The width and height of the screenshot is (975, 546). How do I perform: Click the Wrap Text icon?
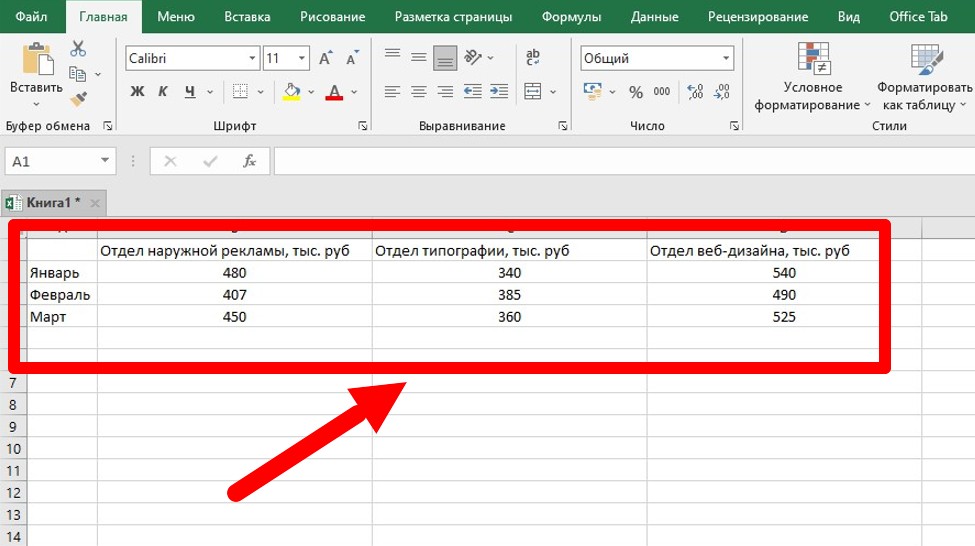click(533, 58)
